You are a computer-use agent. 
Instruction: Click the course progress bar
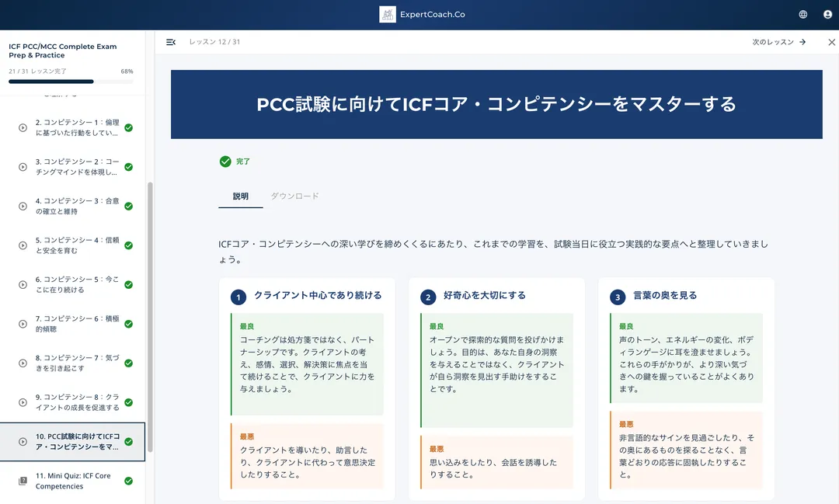point(71,82)
